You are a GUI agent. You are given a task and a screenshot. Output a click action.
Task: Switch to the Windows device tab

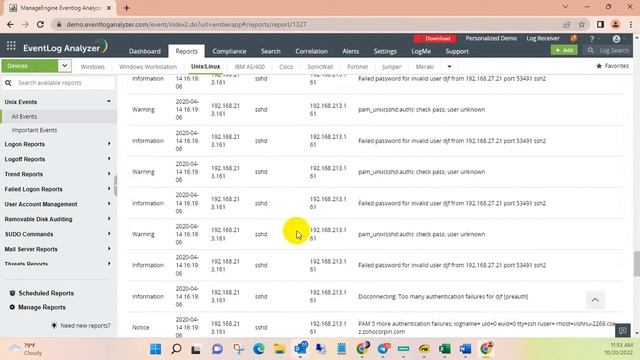click(x=92, y=67)
